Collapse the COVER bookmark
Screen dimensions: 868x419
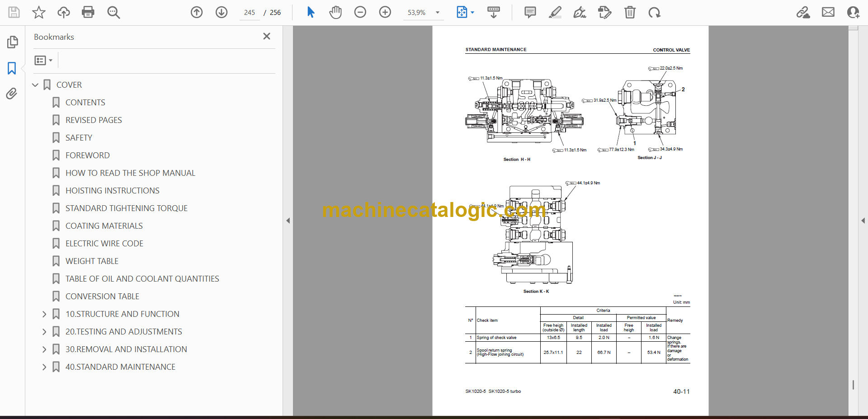coord(35,85)
